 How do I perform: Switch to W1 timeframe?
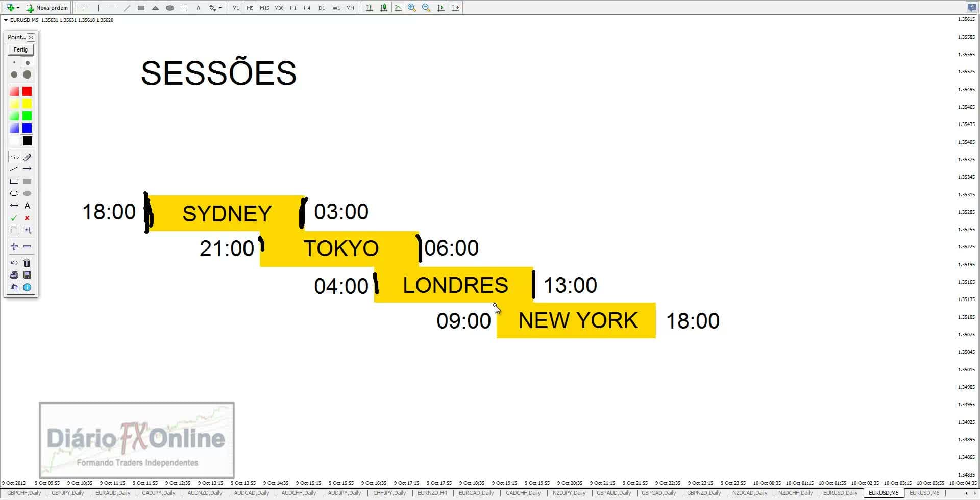[x=336, y=8]
